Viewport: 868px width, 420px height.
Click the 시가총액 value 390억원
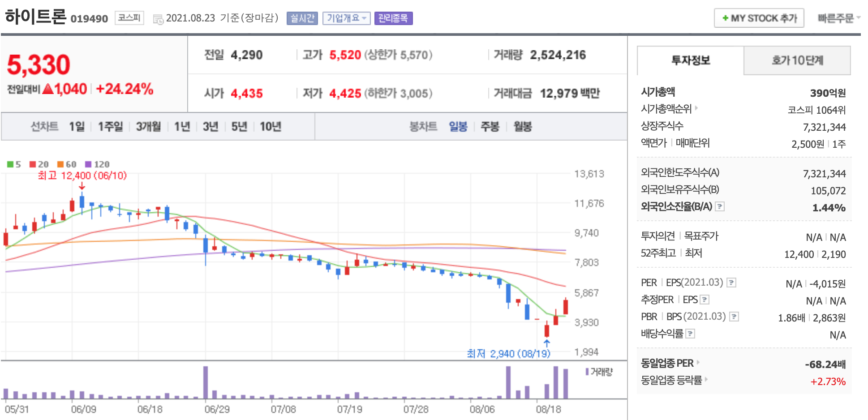coord(828,93)
